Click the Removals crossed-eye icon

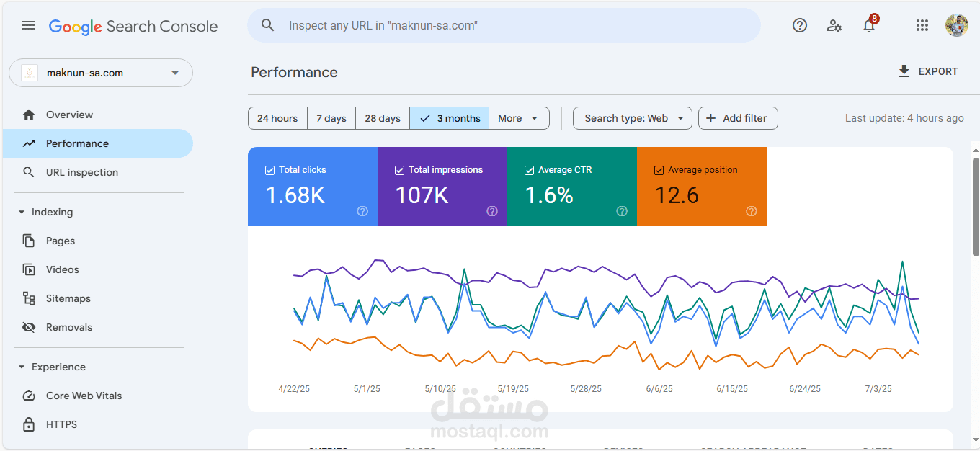[29, 327]
